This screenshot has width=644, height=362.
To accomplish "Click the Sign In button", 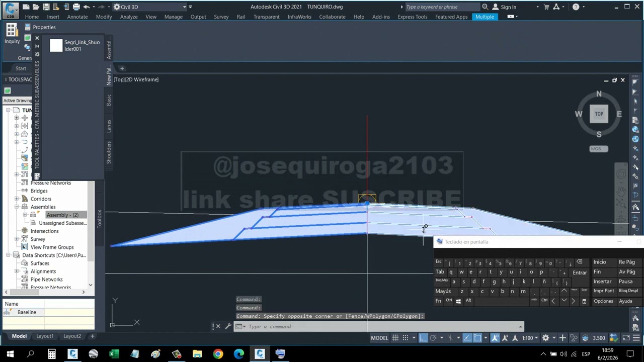I will (x=504, y=7).
